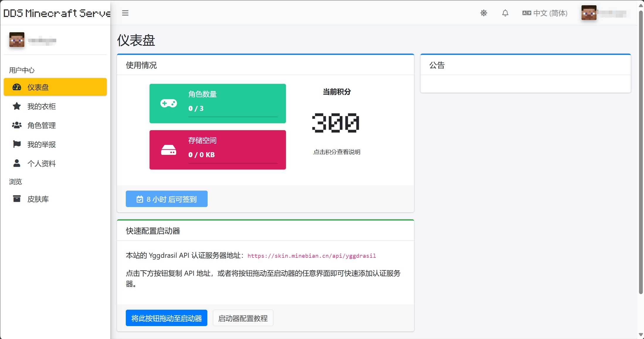This screenshot has height=339, width=644.
Task: Click the flag icon for 我的举报
Action: (16, 144)
